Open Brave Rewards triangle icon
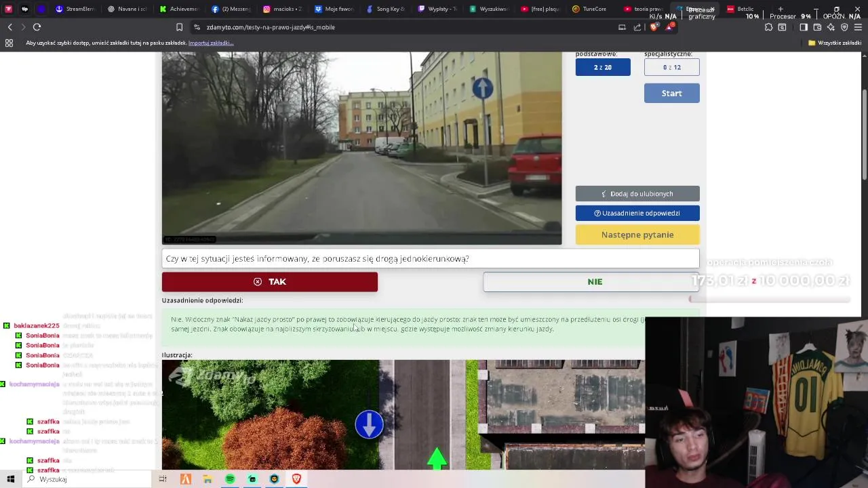The height and width of the screenshot is (488, 868). click(x=670, y=27)
